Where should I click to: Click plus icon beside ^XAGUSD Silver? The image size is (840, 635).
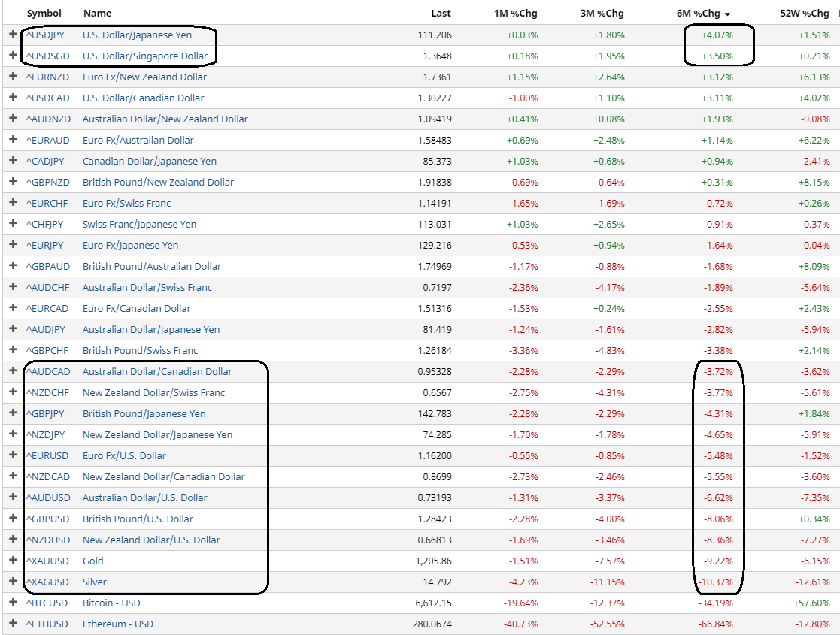click(13, 582)
